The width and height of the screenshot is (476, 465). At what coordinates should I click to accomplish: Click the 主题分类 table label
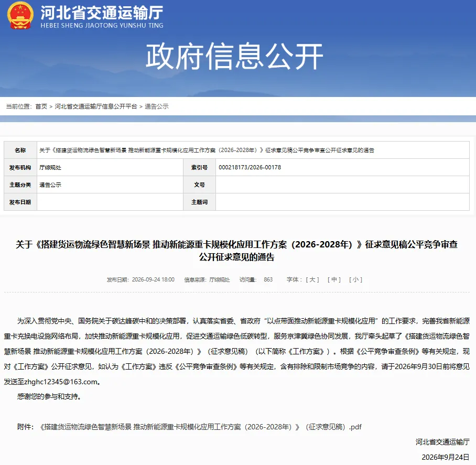[x=20, y=185]
